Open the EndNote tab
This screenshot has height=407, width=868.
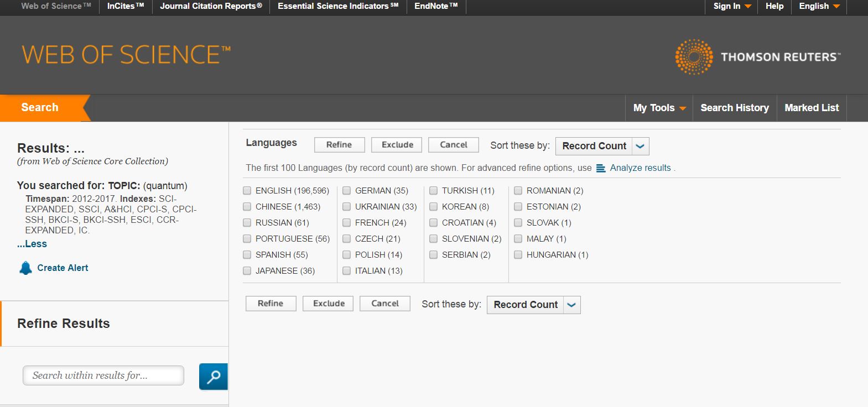coord(436,6)
